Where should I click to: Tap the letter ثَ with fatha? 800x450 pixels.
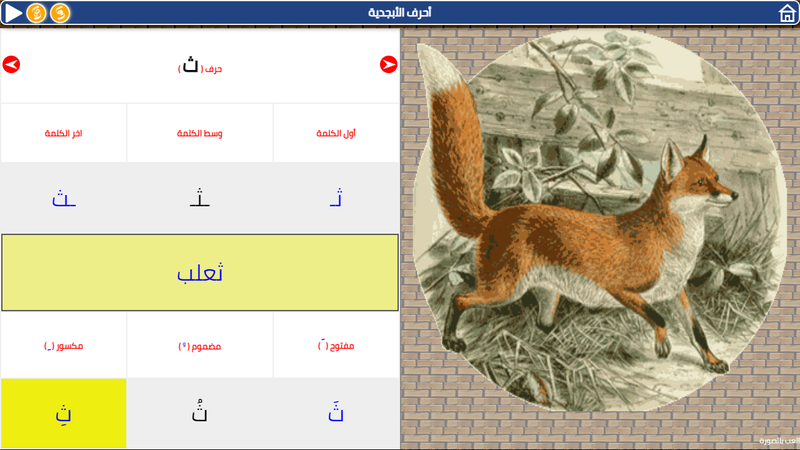[x=336, y=413]
